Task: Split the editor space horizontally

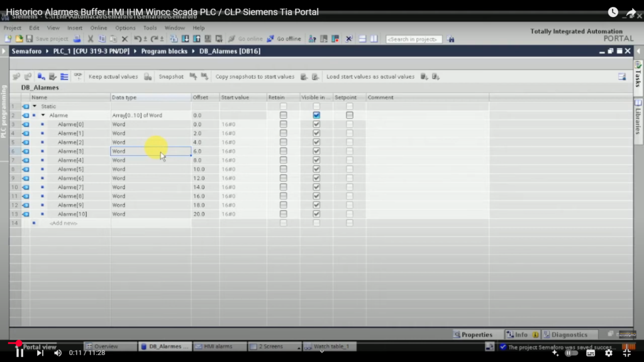Action: [x=362, y=39]
